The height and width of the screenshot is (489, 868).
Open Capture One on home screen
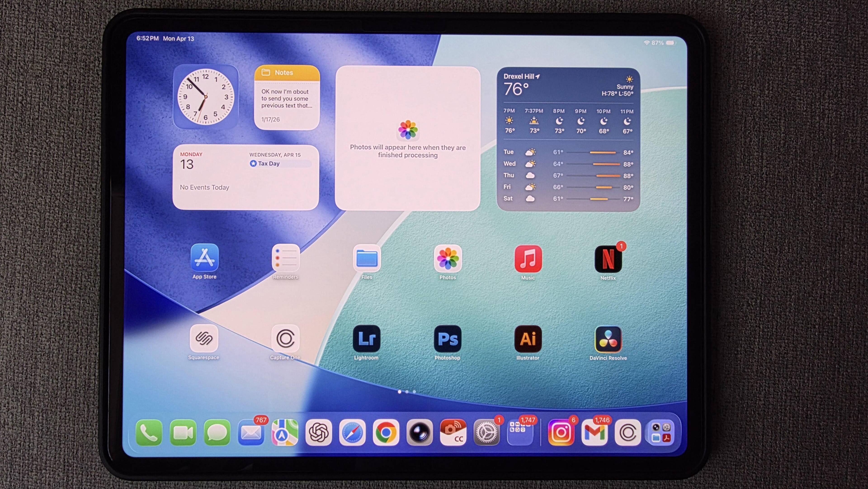click(285, 338)
